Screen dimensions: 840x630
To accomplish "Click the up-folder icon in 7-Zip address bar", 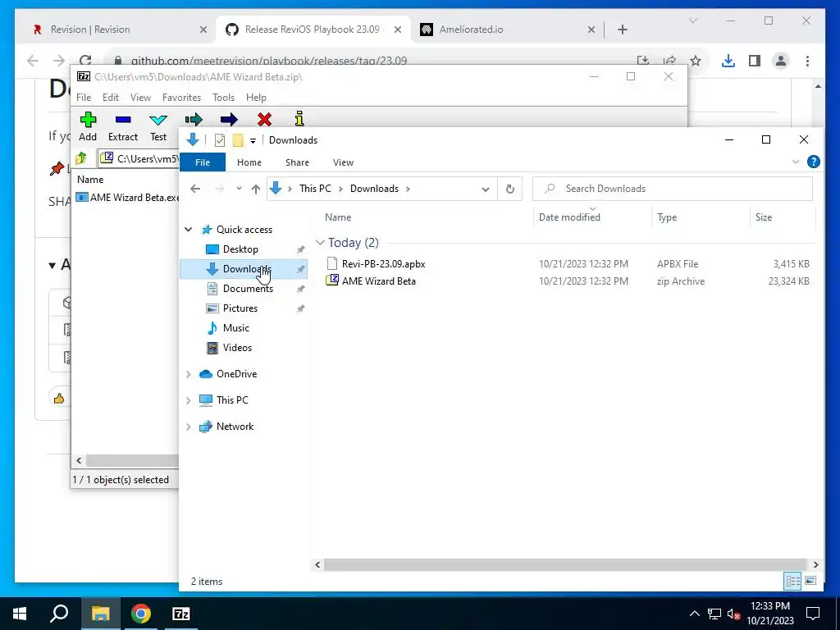I will pos(81,158).
